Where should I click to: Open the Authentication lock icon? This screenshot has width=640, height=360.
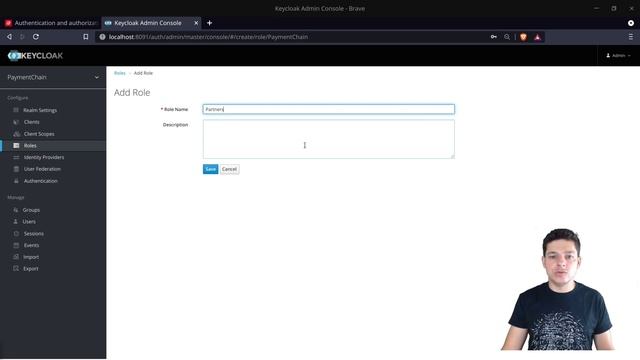point(16,181)
